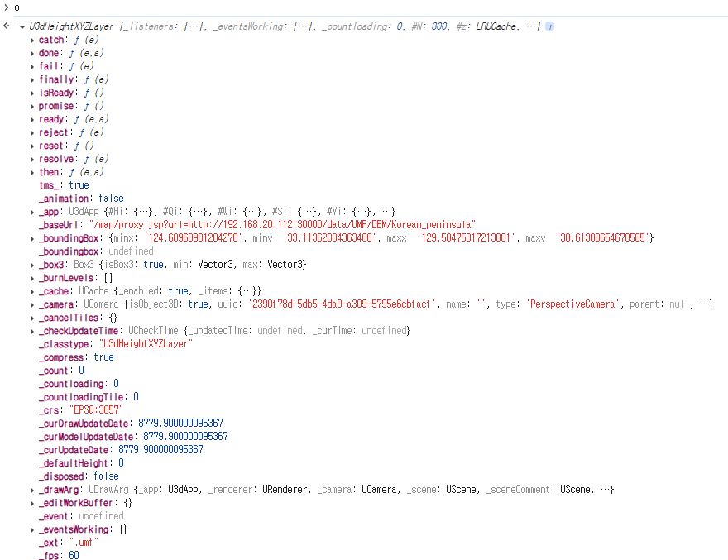The image size is (728, 560).
Task: Expand the _burnLevels array
Action: coord(32,279)
